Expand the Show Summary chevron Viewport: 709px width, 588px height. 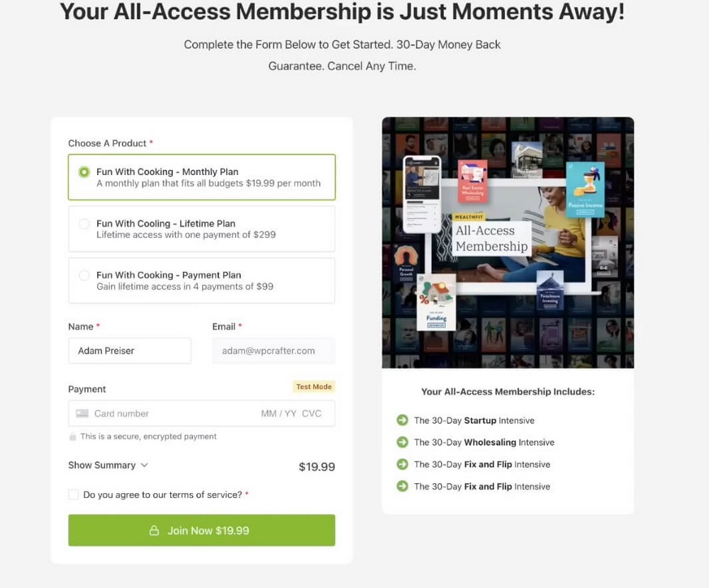tap(144, 465)
